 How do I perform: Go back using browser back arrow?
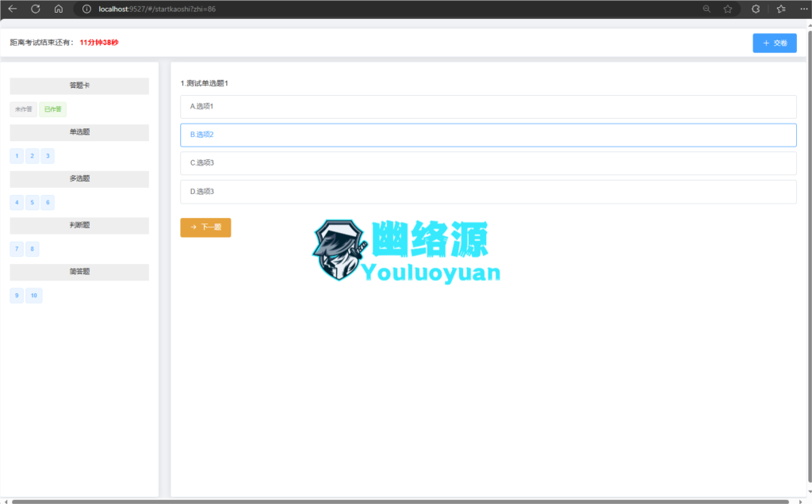13,9
